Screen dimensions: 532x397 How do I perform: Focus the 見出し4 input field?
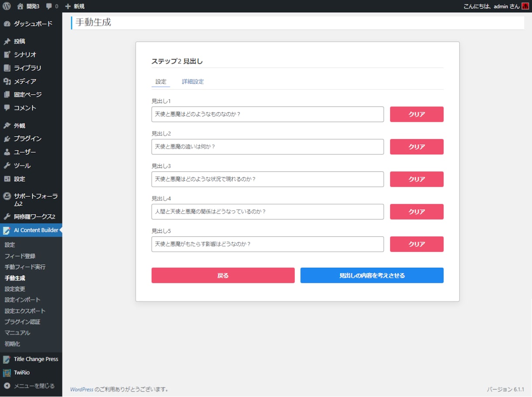click(x=268, y=212)
